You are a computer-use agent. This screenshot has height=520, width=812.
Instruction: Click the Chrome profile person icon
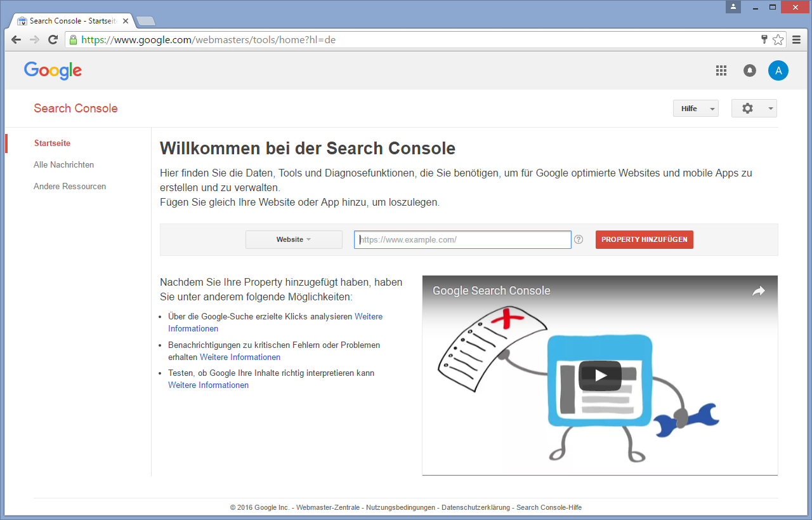click(x=733, y=6)
